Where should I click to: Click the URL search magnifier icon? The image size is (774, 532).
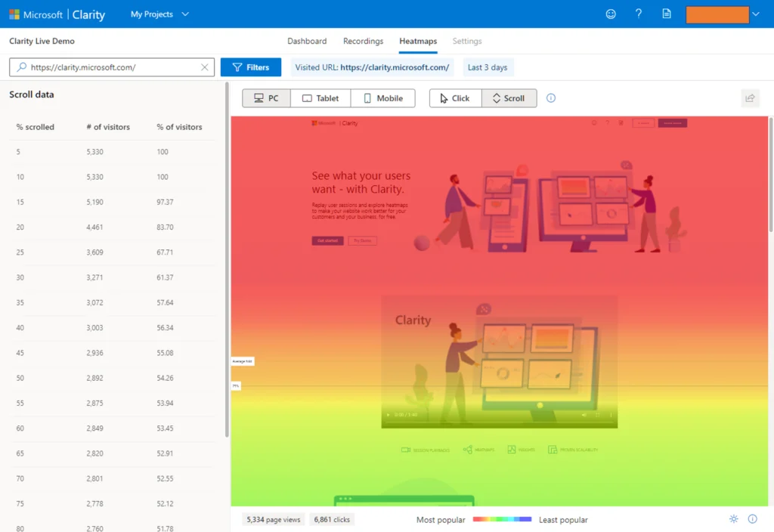pyautogui.click(x=22, y=67)
